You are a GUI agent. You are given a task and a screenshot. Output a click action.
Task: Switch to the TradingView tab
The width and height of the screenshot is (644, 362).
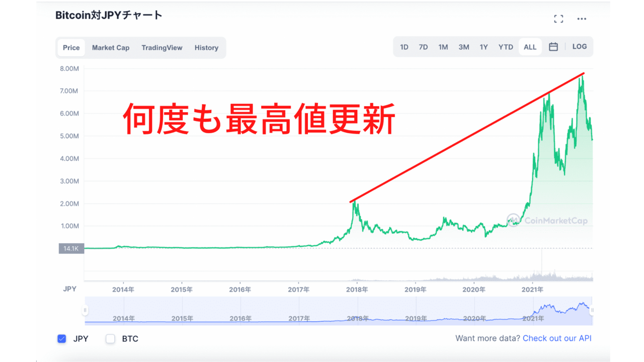point(162,48)
